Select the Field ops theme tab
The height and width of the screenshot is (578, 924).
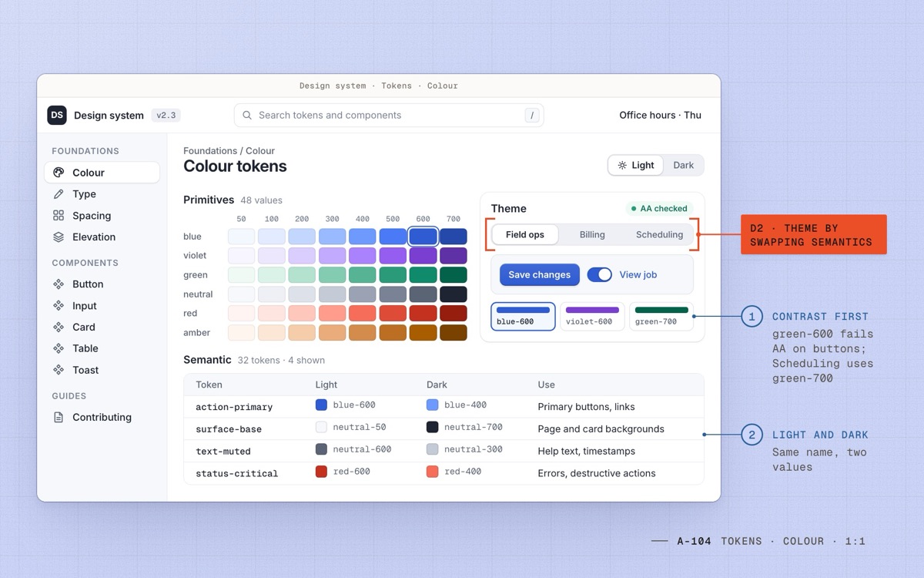[525, 234]
